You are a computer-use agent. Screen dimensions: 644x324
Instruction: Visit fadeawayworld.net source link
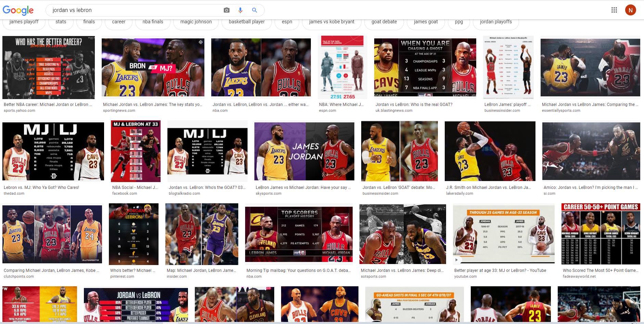click(579, 276)
